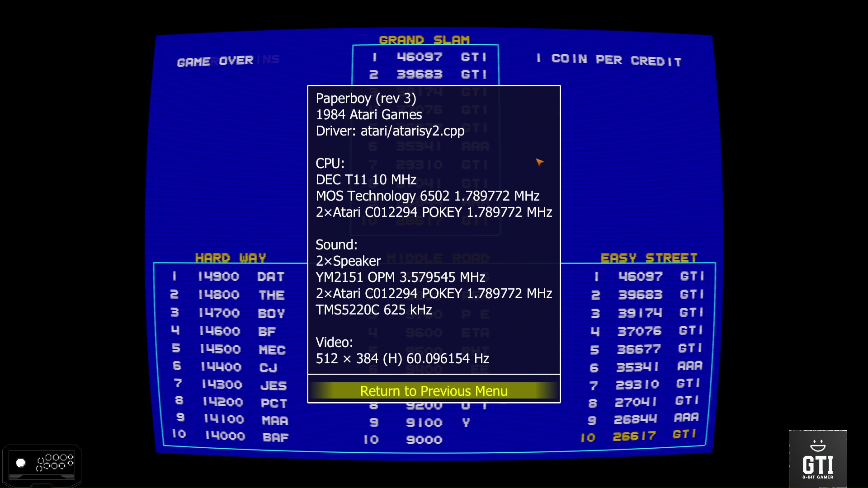Click the arcade stick overlay's upper small round button
This screenshot has height=488, width=868.
click(71, 457)
